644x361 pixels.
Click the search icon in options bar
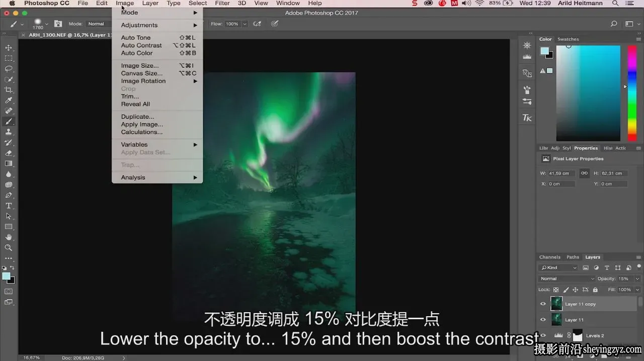613,24
